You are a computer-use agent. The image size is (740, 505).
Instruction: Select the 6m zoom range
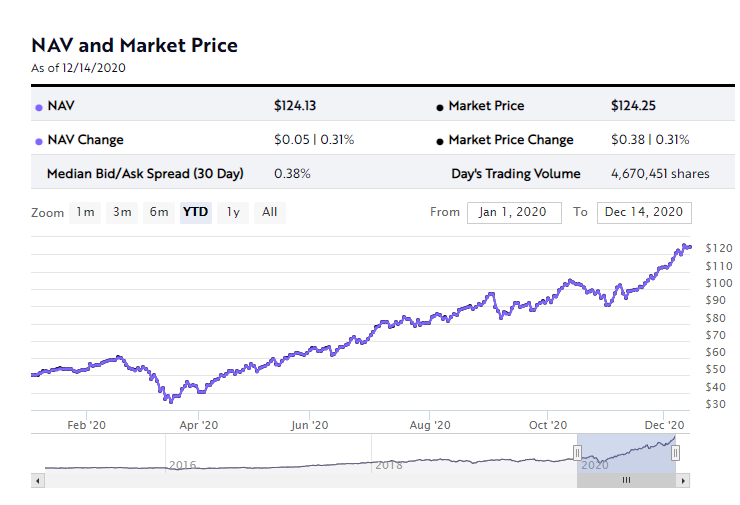[159, 212]
